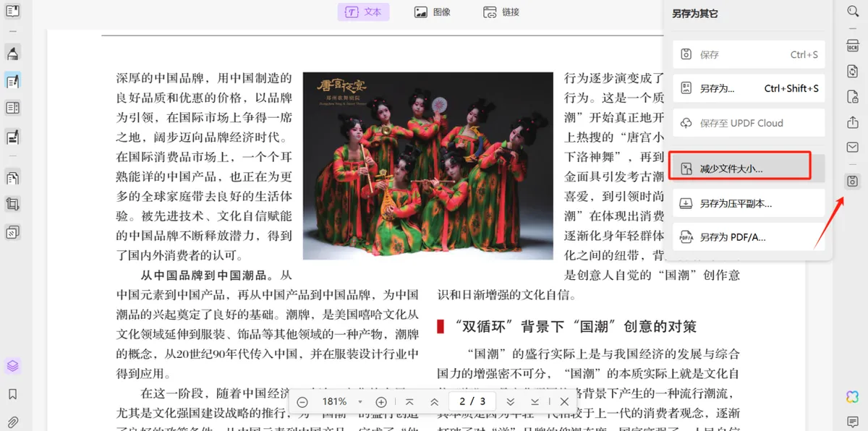Jump to the first page
868x431 pixels.
(x=409, y=401)
